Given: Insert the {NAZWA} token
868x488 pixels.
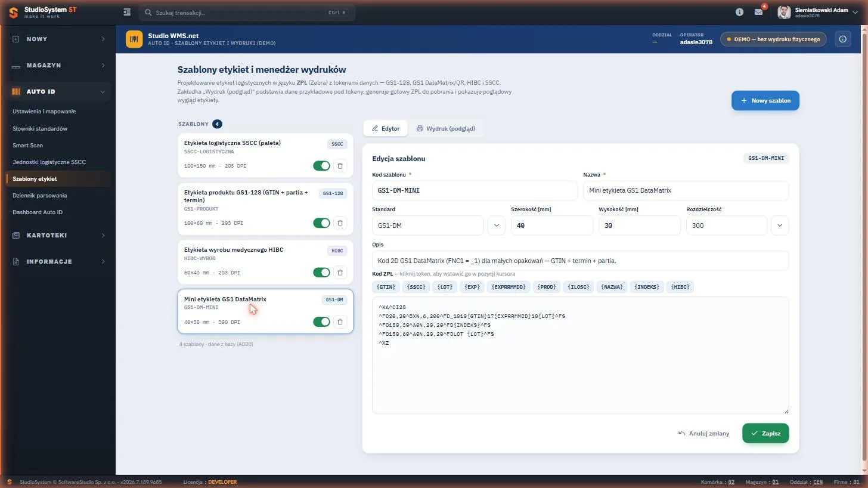Looking at the screenshot, I should pos(612,287).
